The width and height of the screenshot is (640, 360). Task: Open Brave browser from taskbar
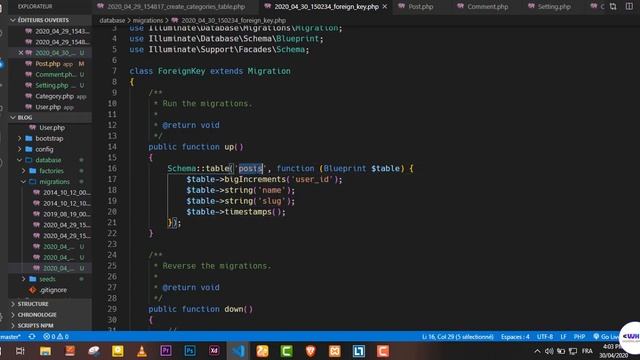[x=310, y=351]
